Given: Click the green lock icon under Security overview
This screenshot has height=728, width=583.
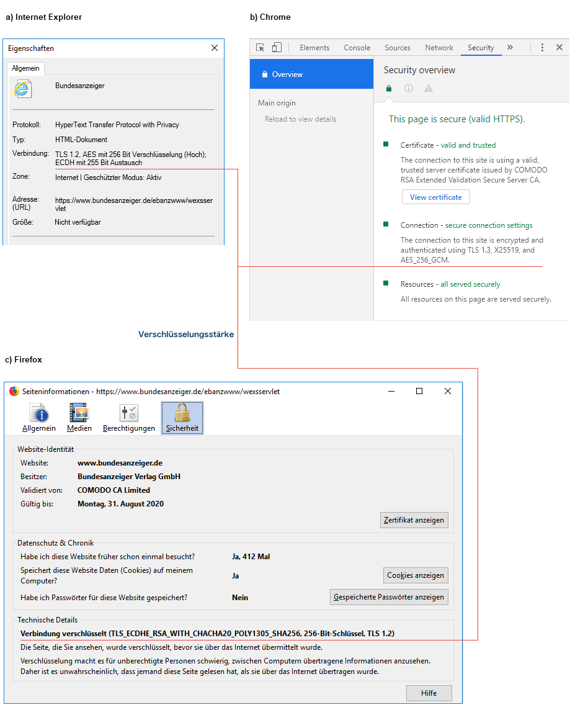Looking at the screenshot, I should click(389, 88).
